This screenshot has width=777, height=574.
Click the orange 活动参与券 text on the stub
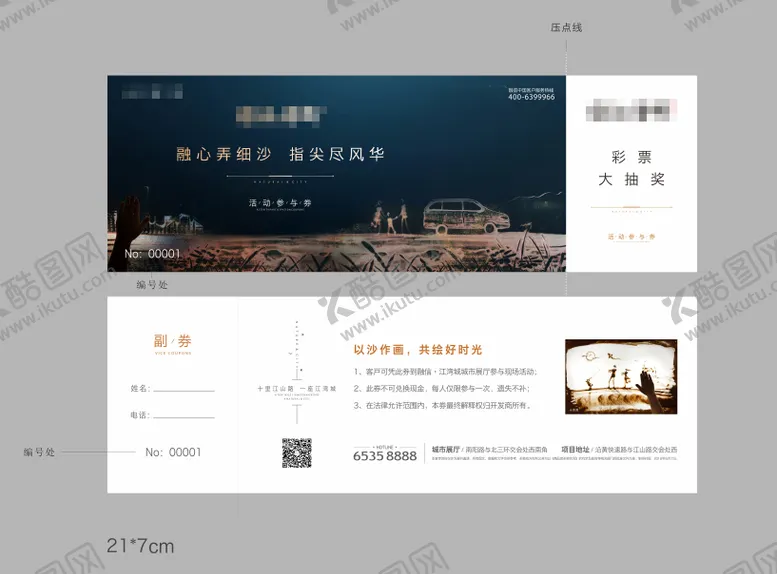point(632,236)
